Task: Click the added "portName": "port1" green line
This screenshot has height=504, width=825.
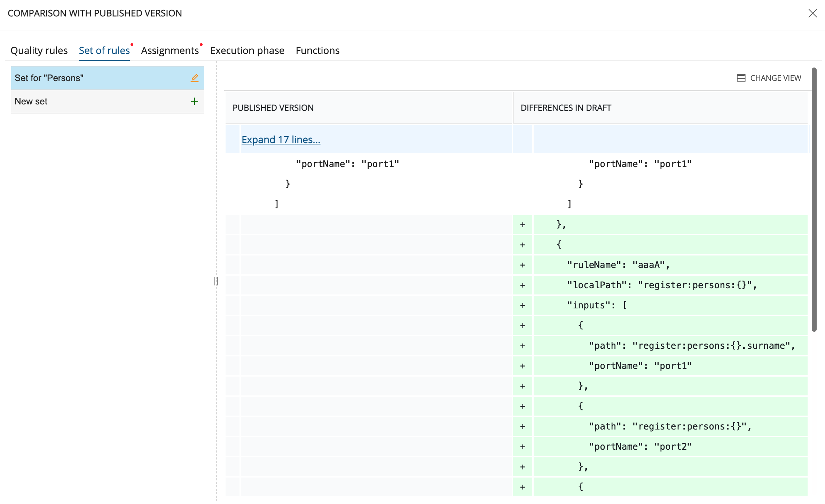Action: click(x=670, y=366)
